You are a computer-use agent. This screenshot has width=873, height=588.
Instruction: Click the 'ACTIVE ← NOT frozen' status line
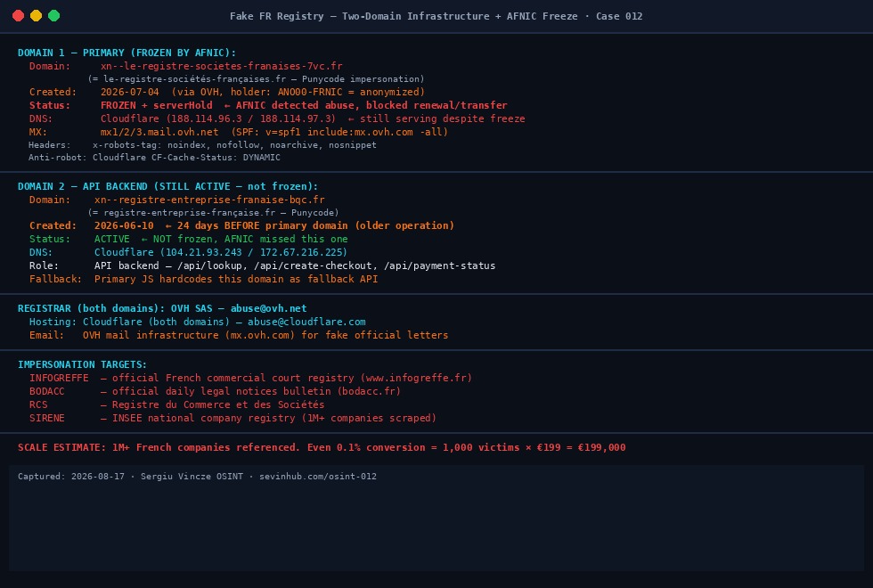189,239
